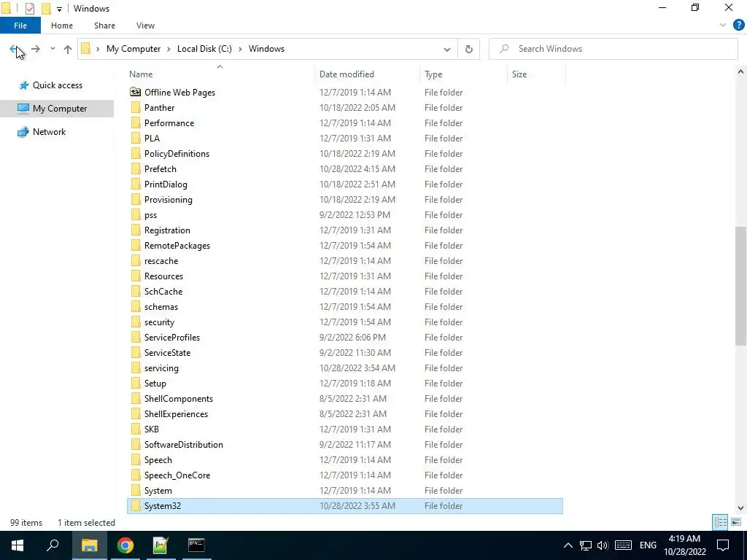Expand chevron after My Computer breadcrumb
Viewport: 747px width, 560px height.
169,49
